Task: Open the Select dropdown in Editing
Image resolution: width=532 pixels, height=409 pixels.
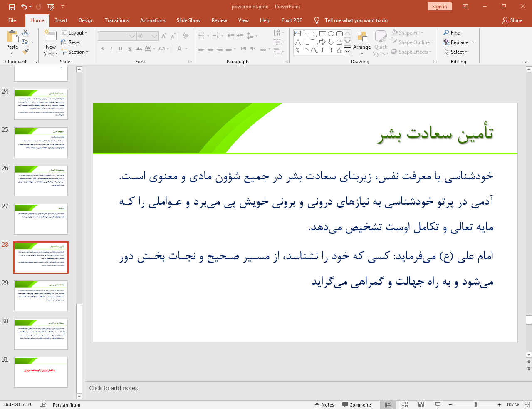Action: (456, 52)
